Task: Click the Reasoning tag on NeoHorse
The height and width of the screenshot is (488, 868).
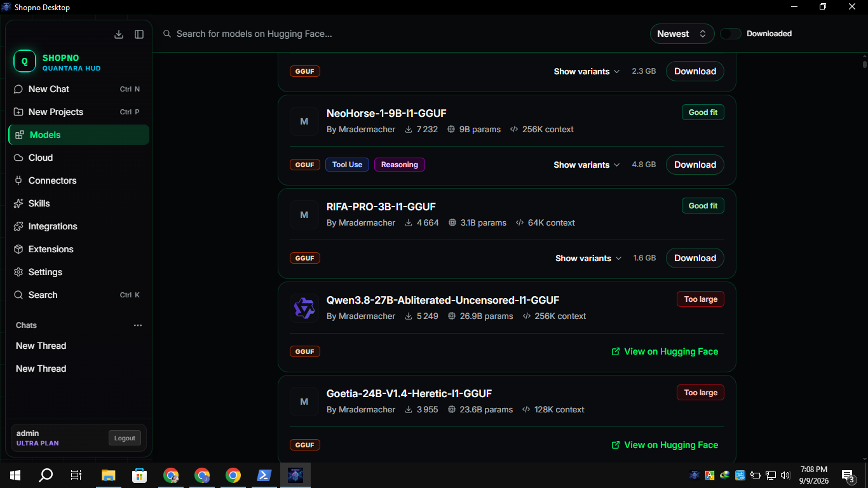Action: click(400, 165)
